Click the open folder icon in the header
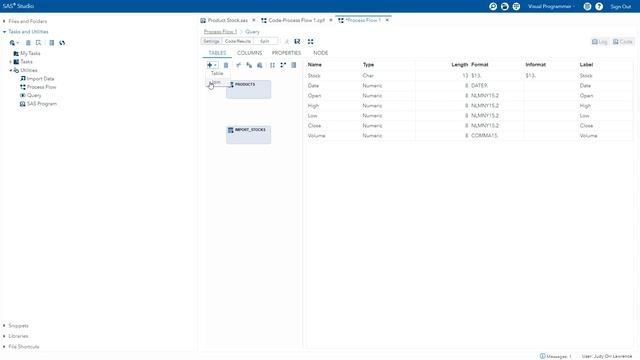 [x=505, y=7]
